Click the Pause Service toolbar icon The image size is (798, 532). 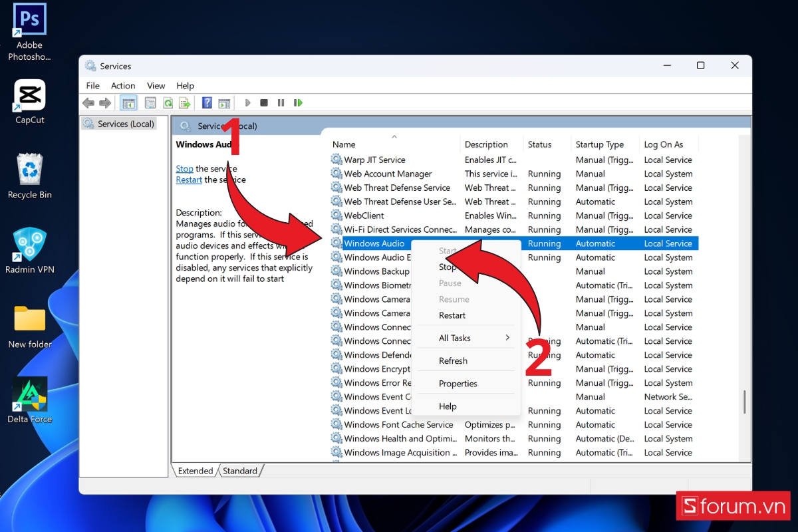click(281, 103)
